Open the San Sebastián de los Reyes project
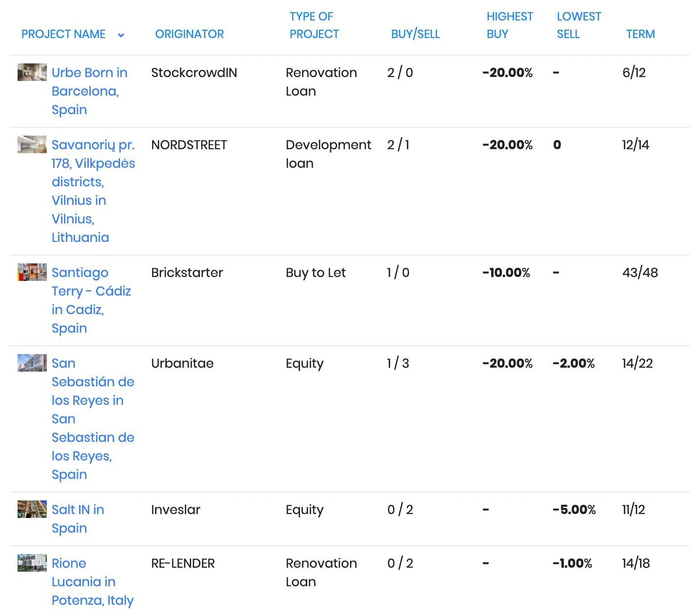The width and height of the screenshot is (699, 616). [93, 419]
